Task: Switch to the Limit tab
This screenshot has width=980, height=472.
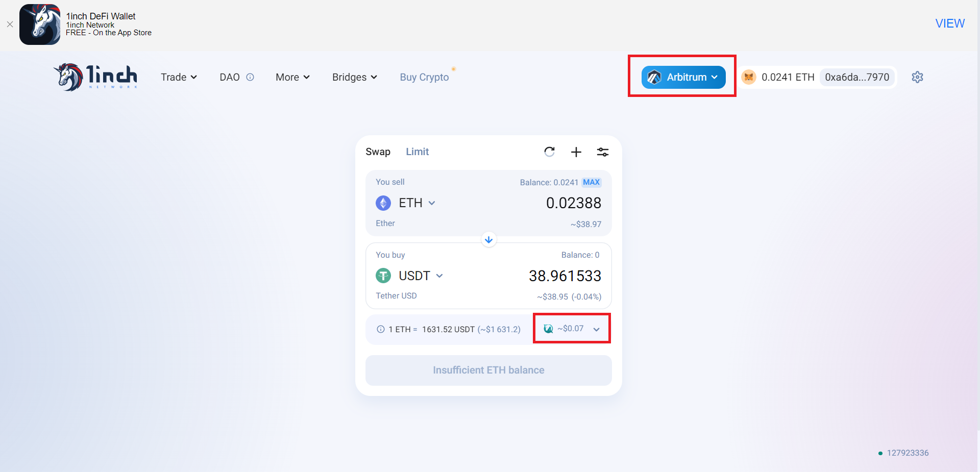Action: point(417,152)
